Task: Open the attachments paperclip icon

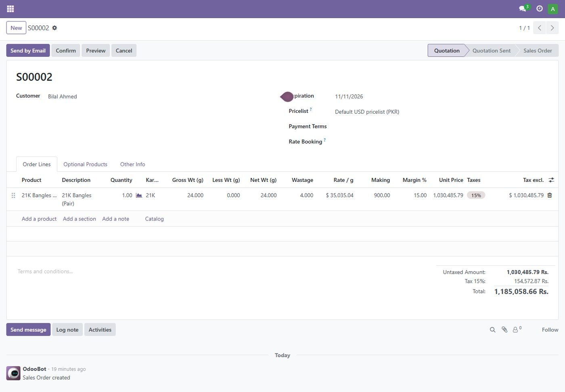Action: pyautogui.click(x=504, y=330)
